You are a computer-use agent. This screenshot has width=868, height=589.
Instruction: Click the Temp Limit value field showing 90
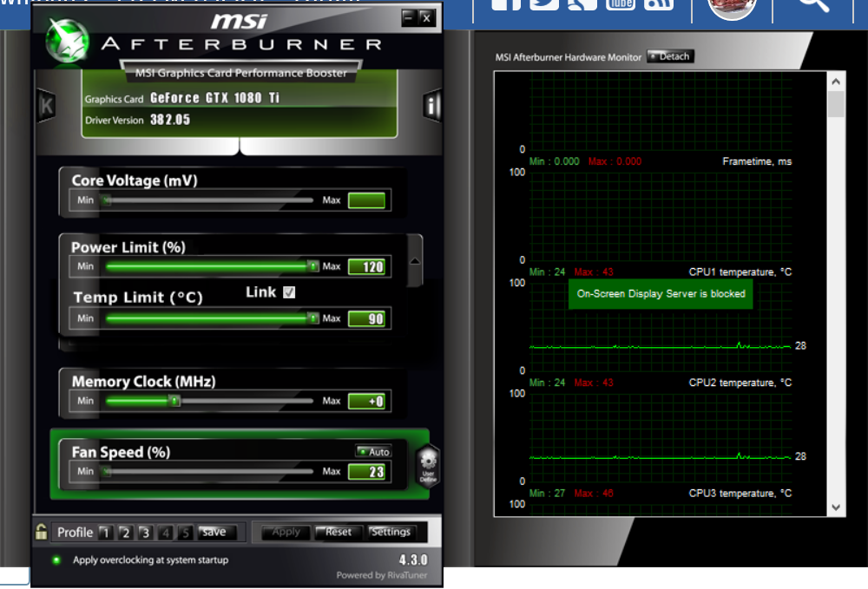click(x=366, y=318)
